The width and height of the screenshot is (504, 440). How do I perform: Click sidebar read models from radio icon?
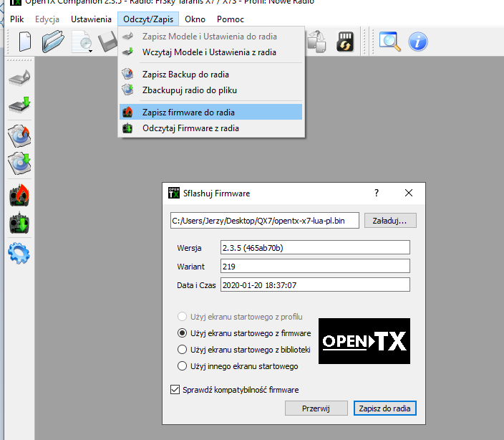tap(19, 105)
